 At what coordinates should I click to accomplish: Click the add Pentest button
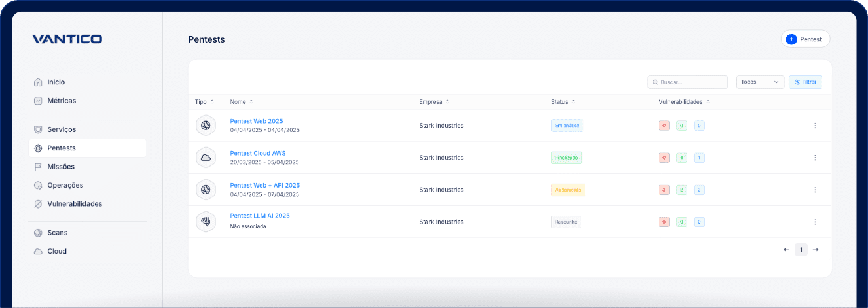[x=805, y=39]
